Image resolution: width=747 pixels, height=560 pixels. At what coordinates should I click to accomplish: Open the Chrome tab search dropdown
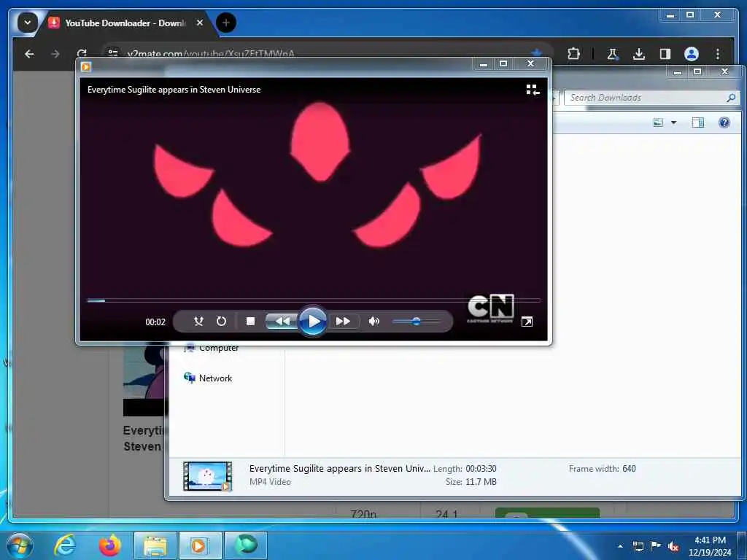(28, 23)
